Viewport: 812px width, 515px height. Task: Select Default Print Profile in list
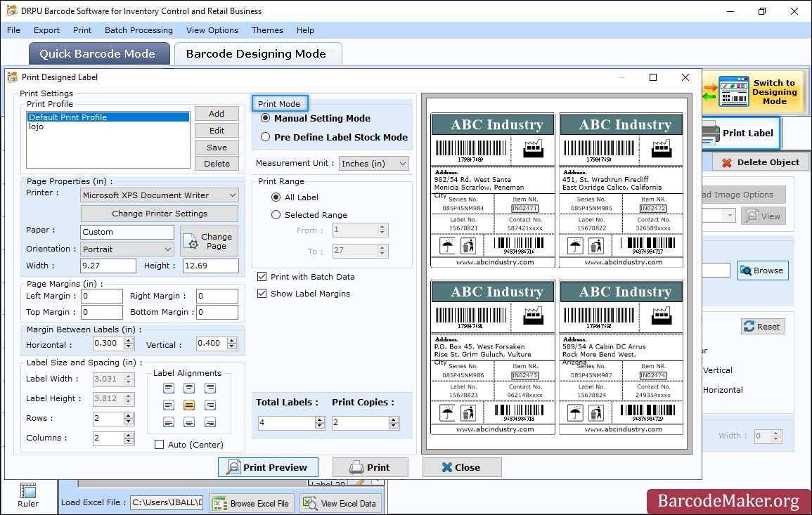point(108,117)
